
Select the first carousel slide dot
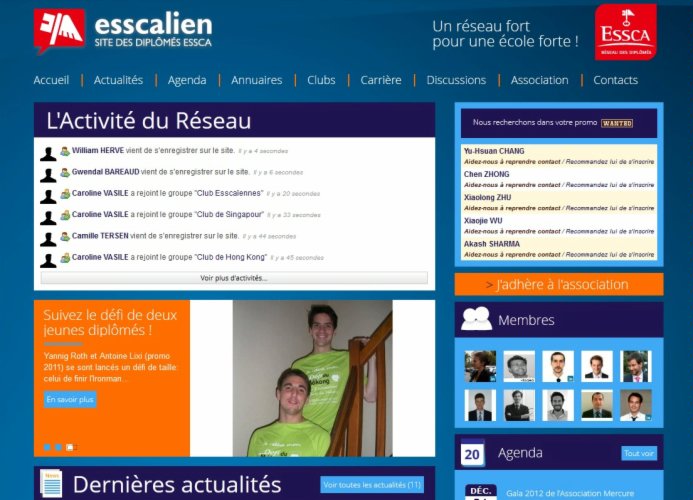[x=47, y=447]
